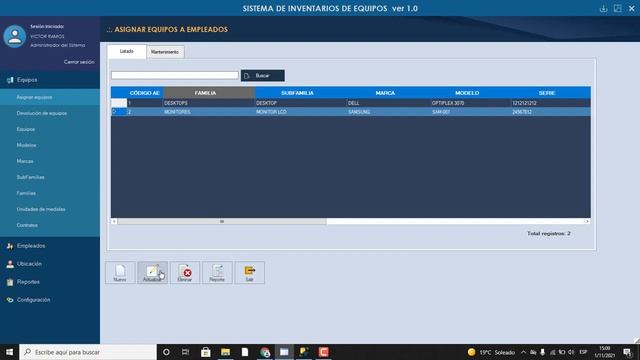Sort by MARCA column header
640x360 pixels.
[x=389, y=93]
